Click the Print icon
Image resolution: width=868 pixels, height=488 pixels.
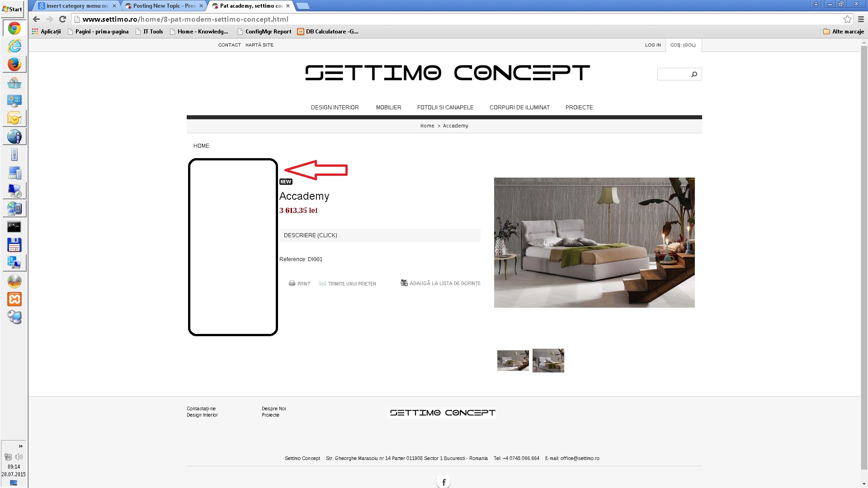(x=292, y=283)
